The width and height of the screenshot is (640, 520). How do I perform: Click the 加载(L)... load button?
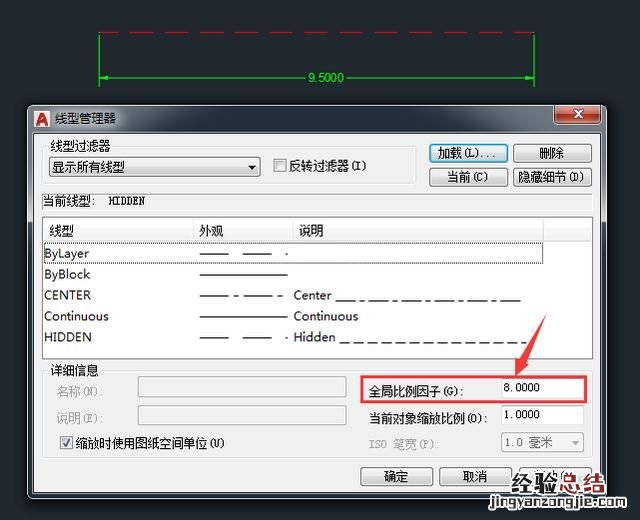[x=468, y=153]
